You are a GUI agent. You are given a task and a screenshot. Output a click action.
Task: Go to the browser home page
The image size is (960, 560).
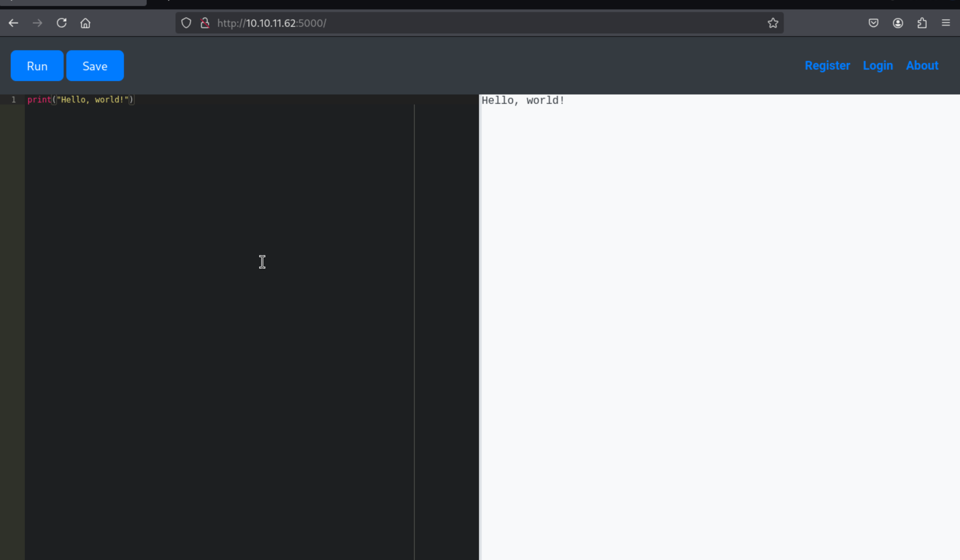[x=85, y=23]
